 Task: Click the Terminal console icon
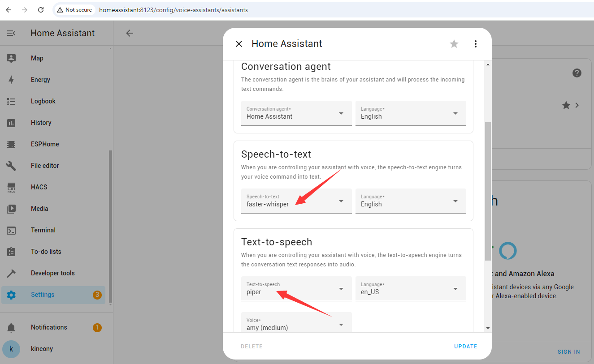pos(11,230)
